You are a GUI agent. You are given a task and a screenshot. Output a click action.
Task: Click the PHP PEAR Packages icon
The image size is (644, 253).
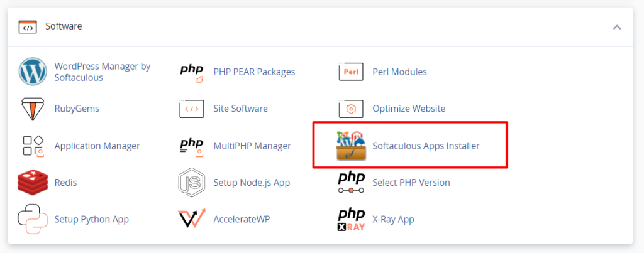click(192, 72)
